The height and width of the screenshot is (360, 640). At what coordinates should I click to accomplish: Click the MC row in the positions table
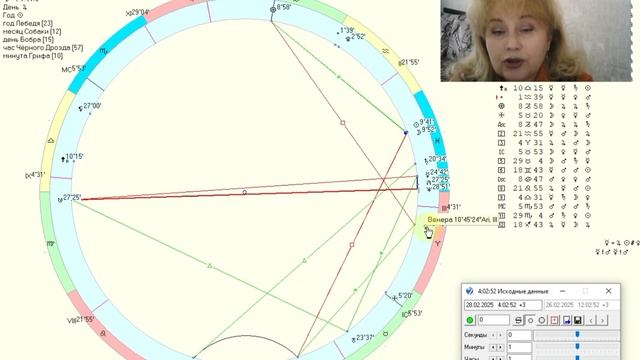coord(544,207)
